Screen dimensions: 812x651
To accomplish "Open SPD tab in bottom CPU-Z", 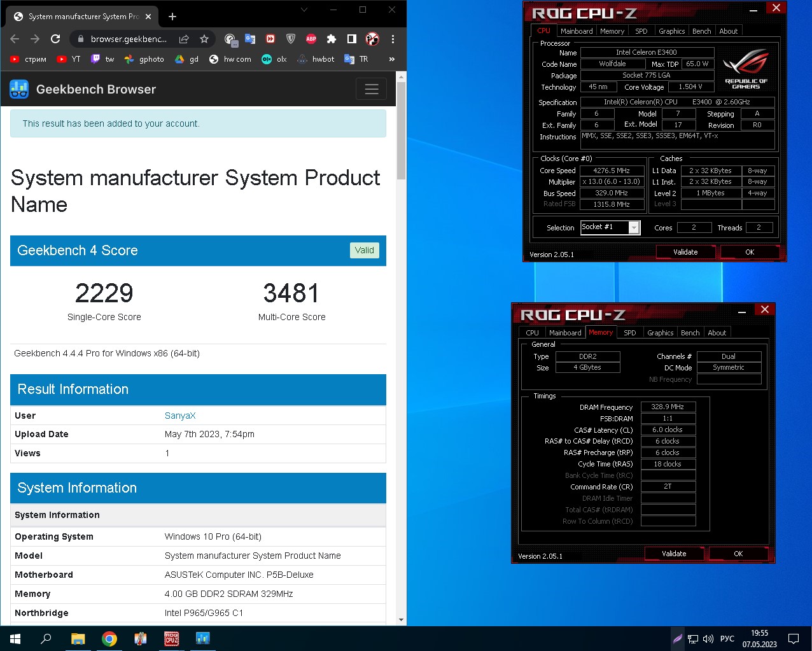I will pyautogui.click(x=630, y=333).
